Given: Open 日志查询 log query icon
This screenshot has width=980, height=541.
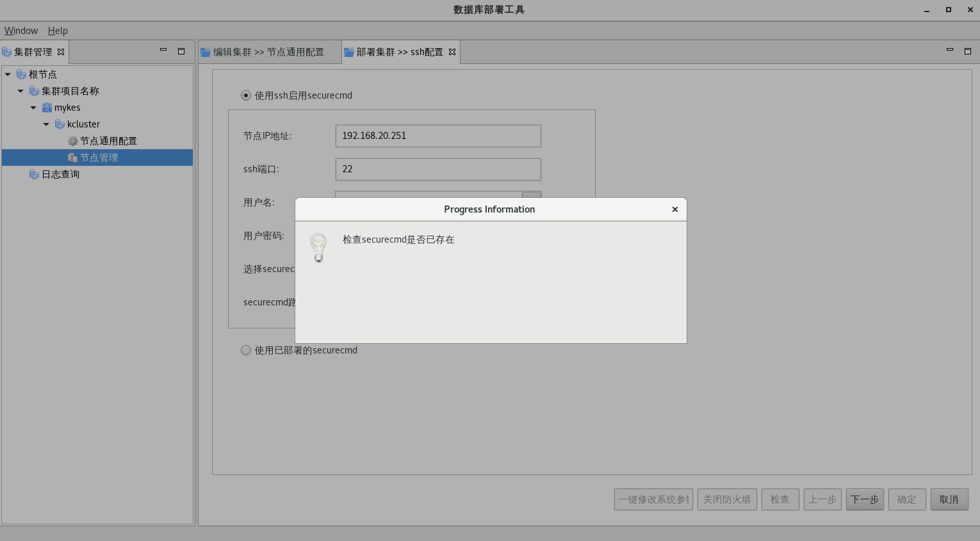Looking at the screenshot, I should pos(34,174).
